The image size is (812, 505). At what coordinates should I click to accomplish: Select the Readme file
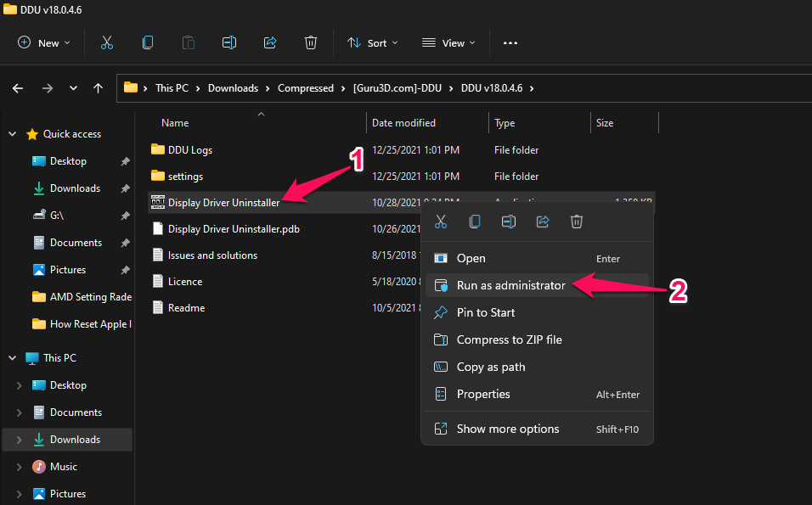(186, 308)
